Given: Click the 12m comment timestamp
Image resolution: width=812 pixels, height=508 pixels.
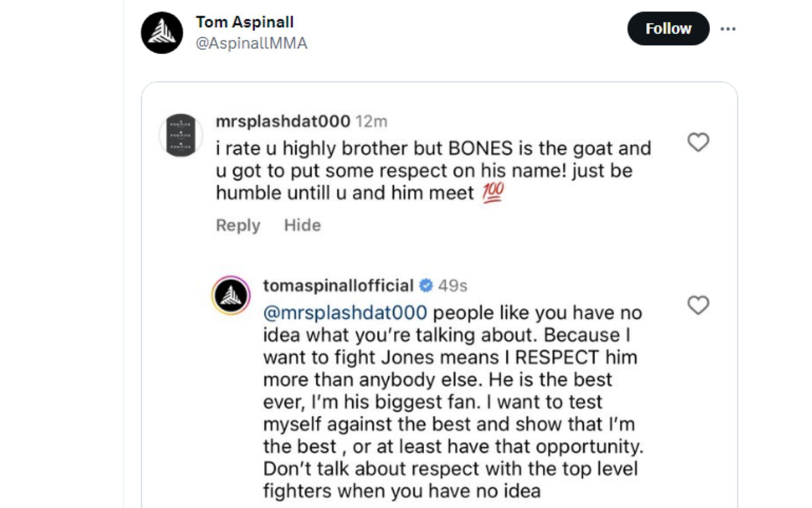Looking at the screenshot, I should [x=371, y=121].
